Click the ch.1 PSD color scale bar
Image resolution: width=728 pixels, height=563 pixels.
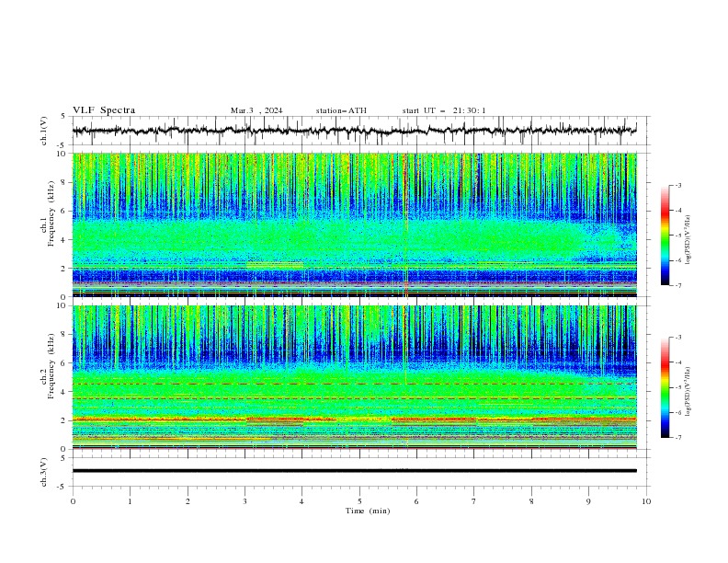tap(665, 236)
